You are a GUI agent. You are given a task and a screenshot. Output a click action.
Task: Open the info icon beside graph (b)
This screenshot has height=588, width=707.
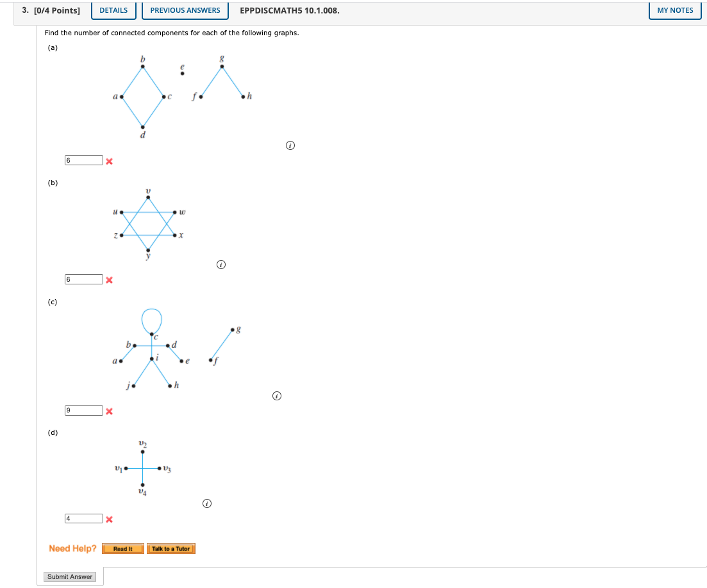[221, 263]
